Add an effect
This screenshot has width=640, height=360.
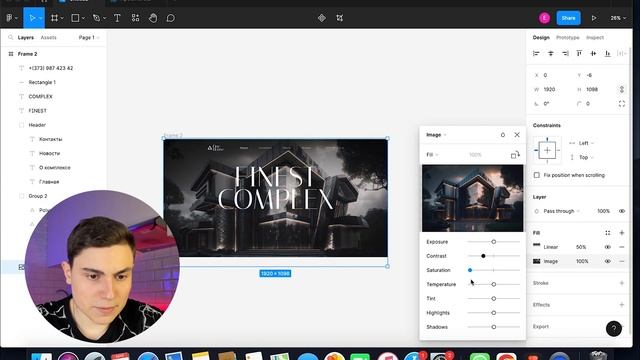click(x=622, y=305)
